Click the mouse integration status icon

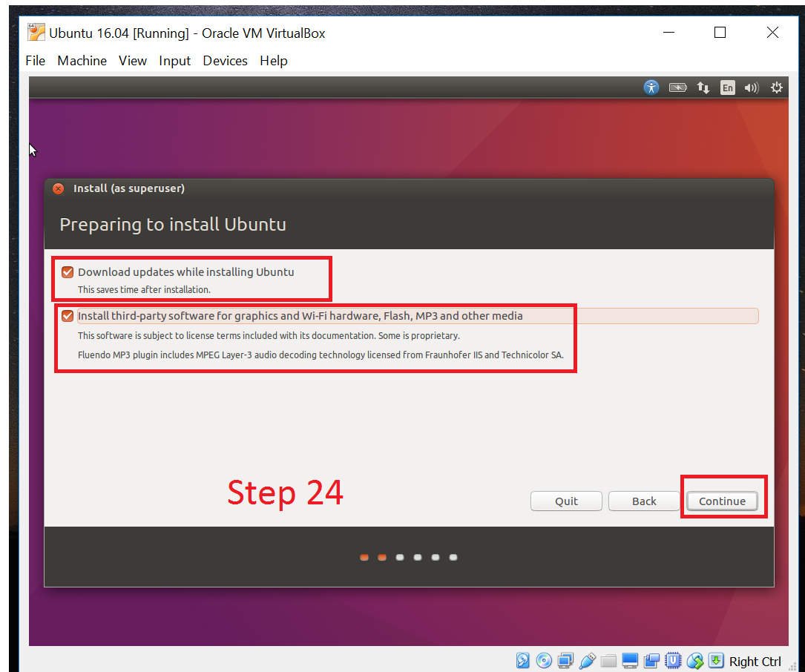[x=694, y=660]
